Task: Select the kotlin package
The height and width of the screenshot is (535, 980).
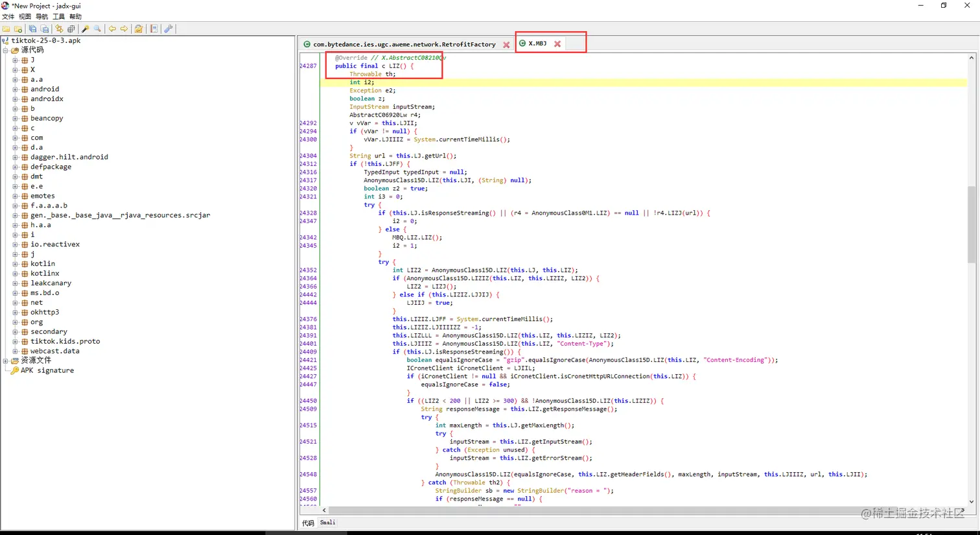Action: (43, 264)
